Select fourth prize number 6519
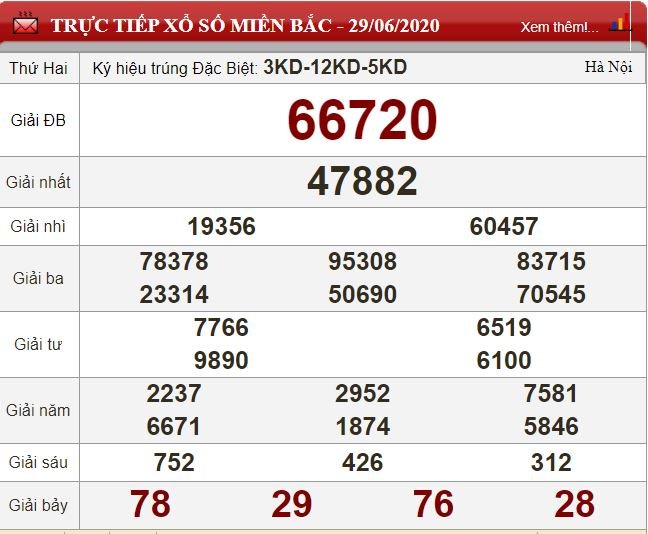Image resolution: width=648 pixels, height=534 pixels. click(x=504, y=327)
